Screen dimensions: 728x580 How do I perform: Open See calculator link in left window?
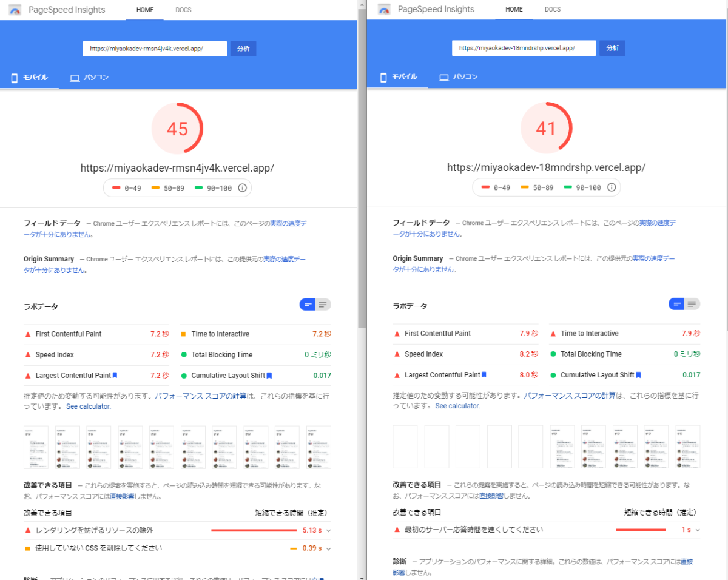click(89, 406)
